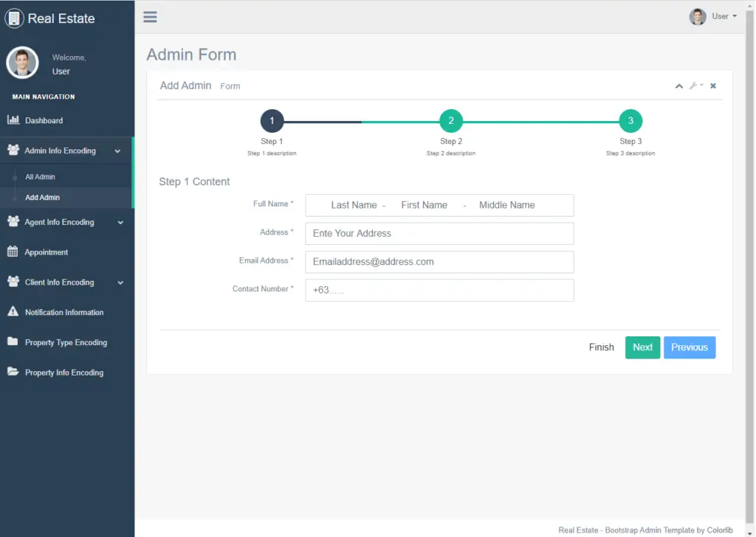
Task: Click the Real Estate building logo
Action: [15, 18]
